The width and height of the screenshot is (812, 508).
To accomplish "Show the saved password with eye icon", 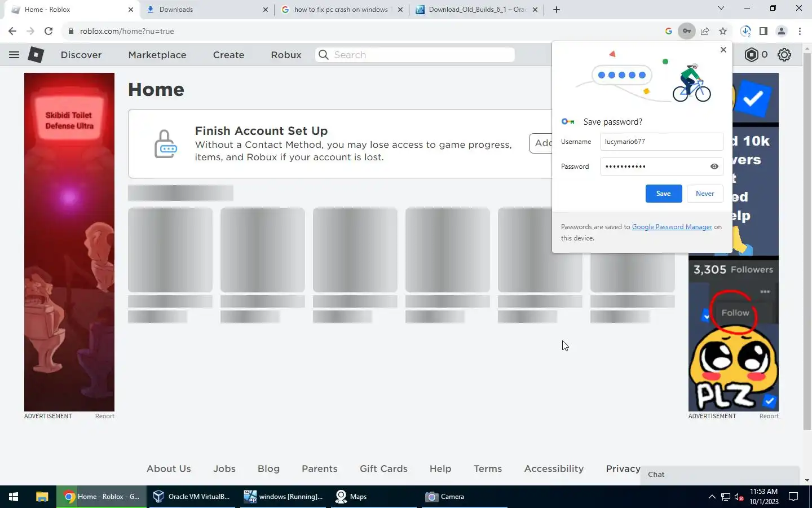I will [714, 167].
